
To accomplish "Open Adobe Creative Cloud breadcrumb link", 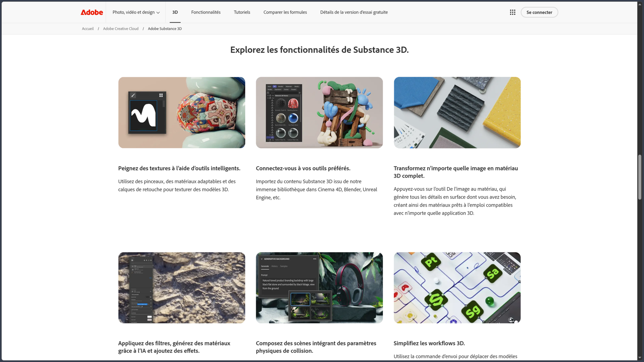I will click(x=121, y=29).
